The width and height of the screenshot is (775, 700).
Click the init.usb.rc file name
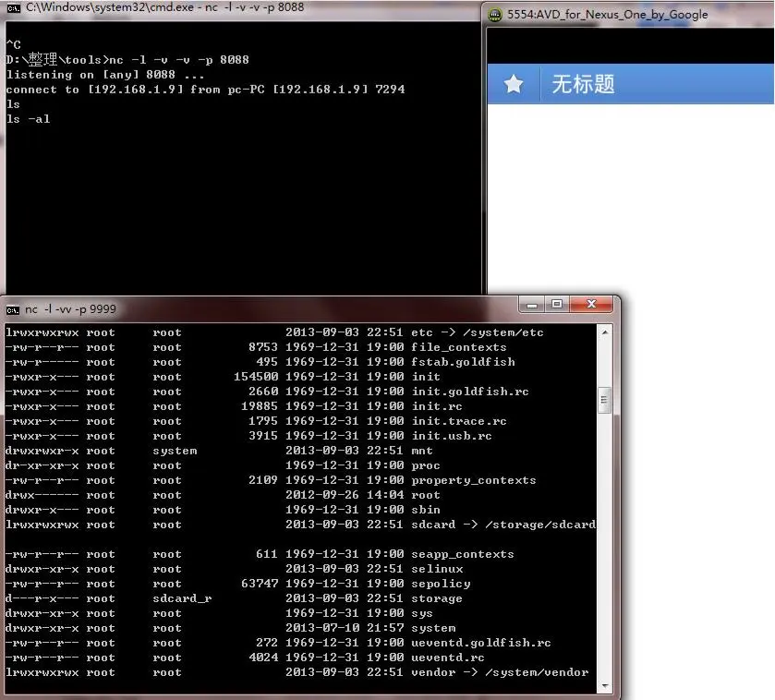coord(452,436)
